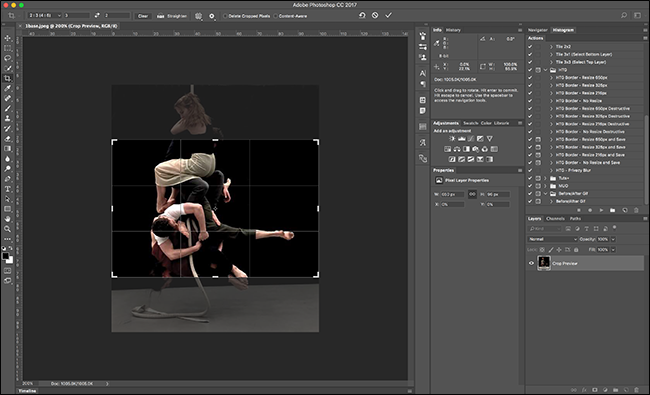This screenshot has width=650, height=395.
Task: Select the Eyedropper tool
Action: (7, 88)
